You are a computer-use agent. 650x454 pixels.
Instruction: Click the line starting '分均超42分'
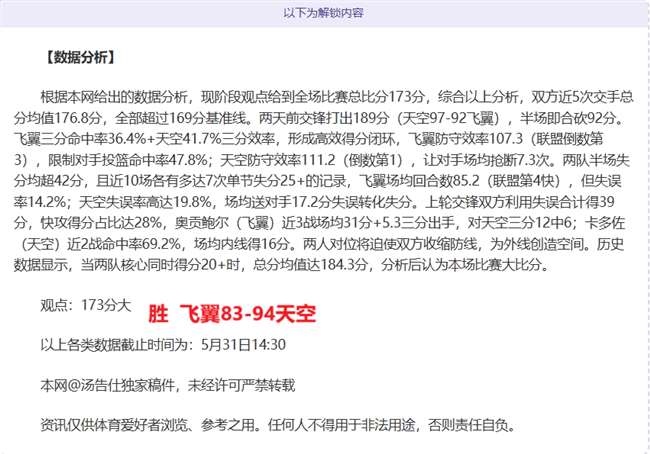point(318,181)
